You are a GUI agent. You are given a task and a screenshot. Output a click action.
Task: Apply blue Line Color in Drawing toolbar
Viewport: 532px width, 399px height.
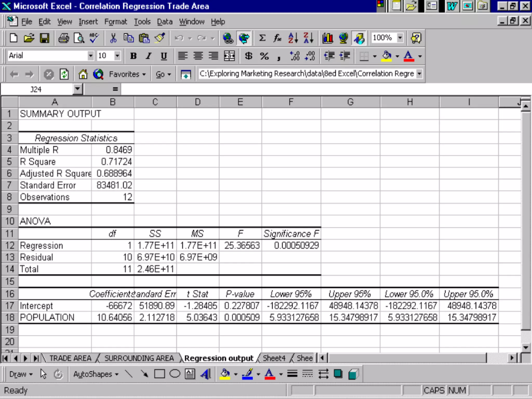(247, 374)
